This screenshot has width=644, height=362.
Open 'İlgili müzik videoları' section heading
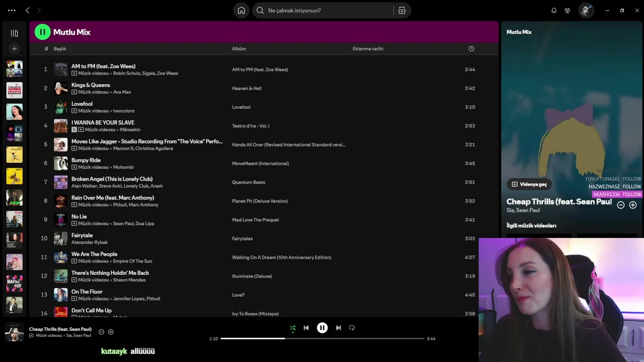pyautogui.click(x=531, y=226)
